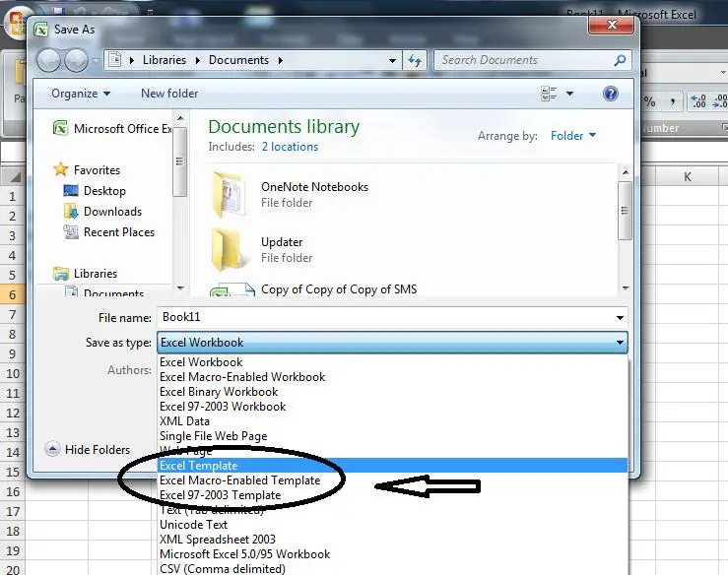Click Documents in the address breadcrumb
This screenshot has width=728, height=575.
(238, 60)
